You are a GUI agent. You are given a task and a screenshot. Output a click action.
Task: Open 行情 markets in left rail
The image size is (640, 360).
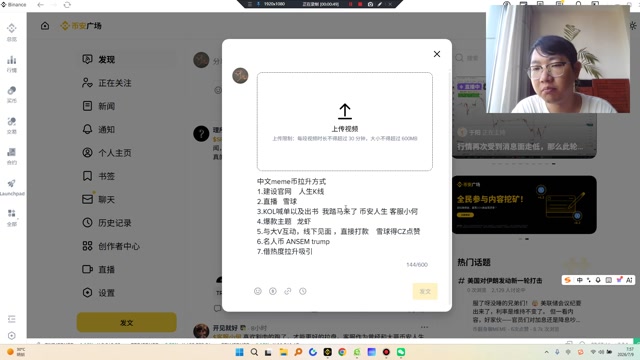pos(12,64)
